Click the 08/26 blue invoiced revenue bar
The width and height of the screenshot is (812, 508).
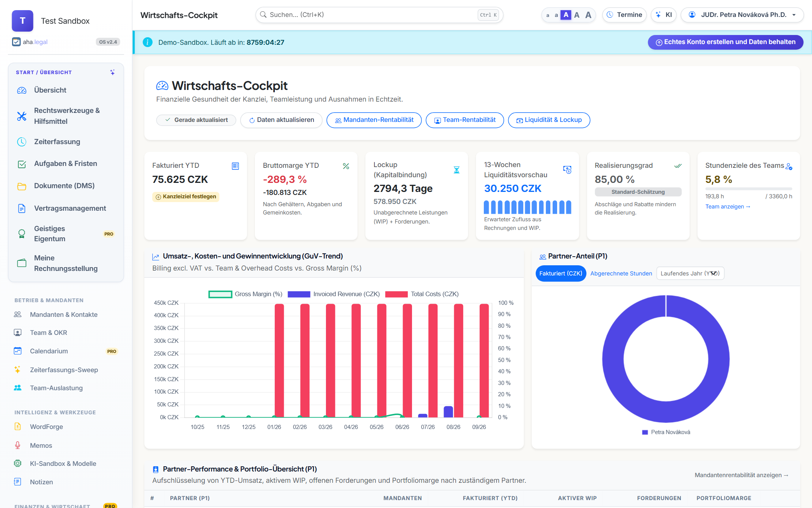point(448,412)
